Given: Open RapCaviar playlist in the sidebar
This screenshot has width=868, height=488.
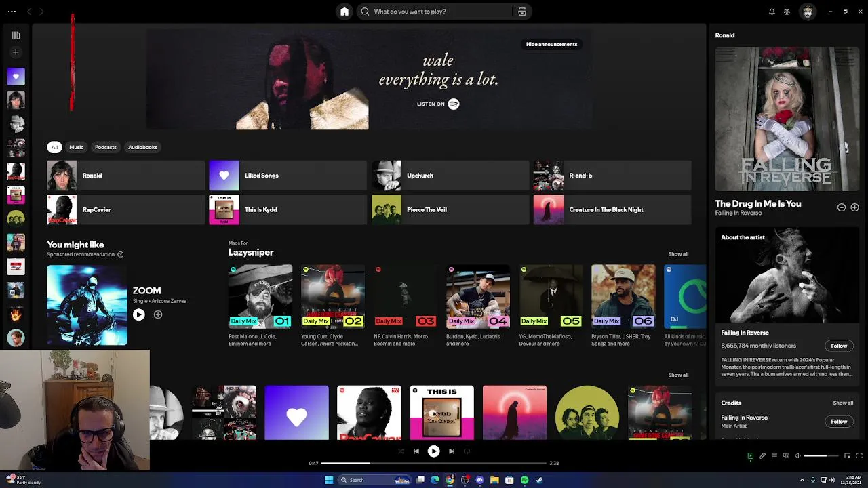Looking at the screenshot, I should 16,171.
